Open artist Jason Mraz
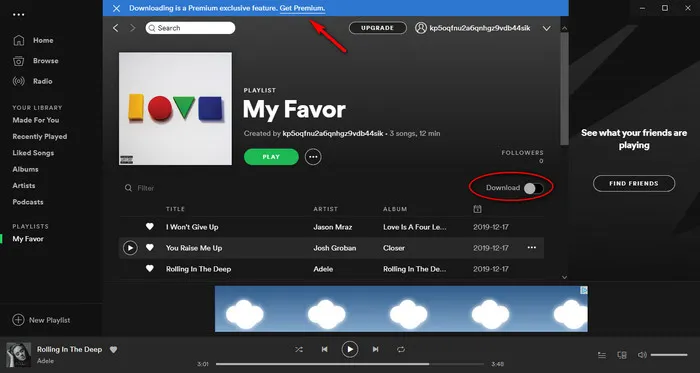Screen dimensions: 700x373 (333, 227)
